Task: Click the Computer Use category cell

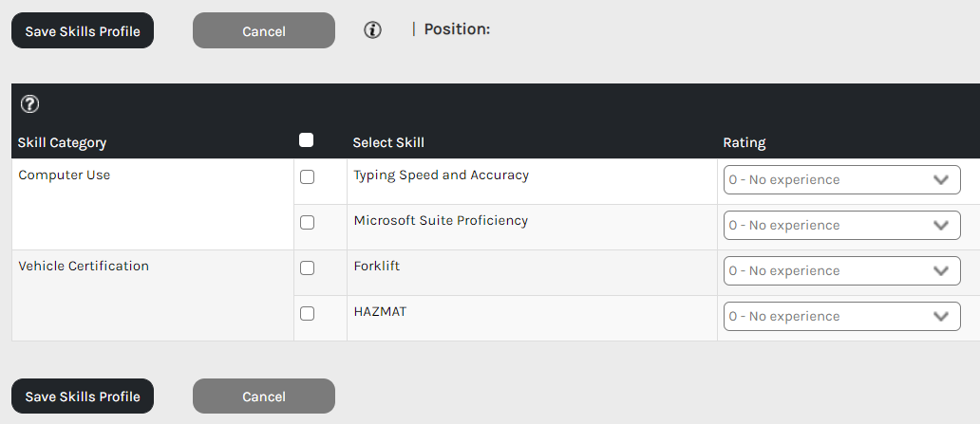Action: [x=65, y=175]
